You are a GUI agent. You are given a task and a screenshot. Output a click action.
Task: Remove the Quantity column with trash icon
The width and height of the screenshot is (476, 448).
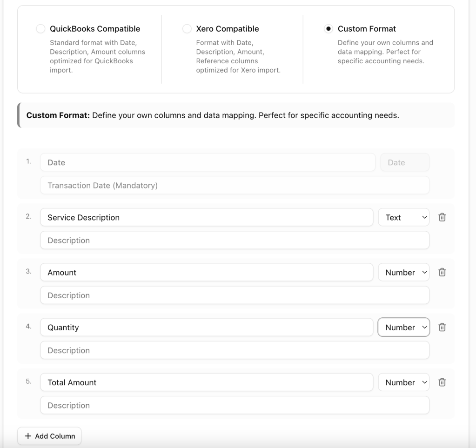pyautogui.click(x=442, y=327)
